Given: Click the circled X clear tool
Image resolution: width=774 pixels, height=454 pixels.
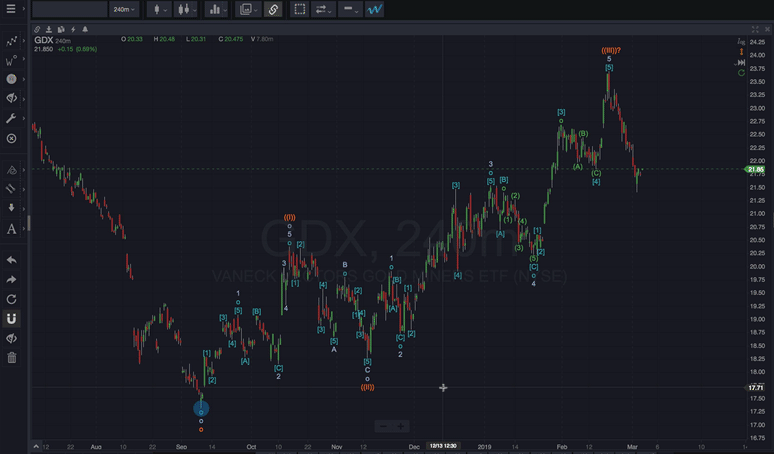Looking at the screenshot, I should (x=11, y=139).
